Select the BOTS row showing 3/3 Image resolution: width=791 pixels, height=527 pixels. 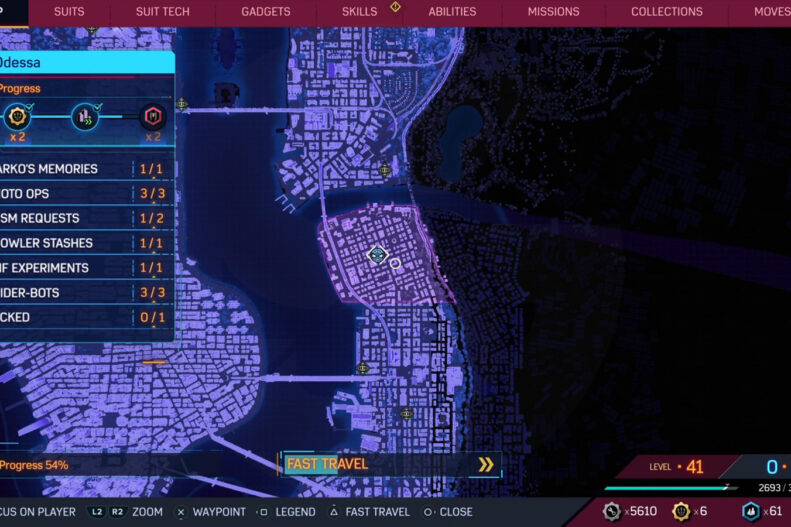coord(87,292)
